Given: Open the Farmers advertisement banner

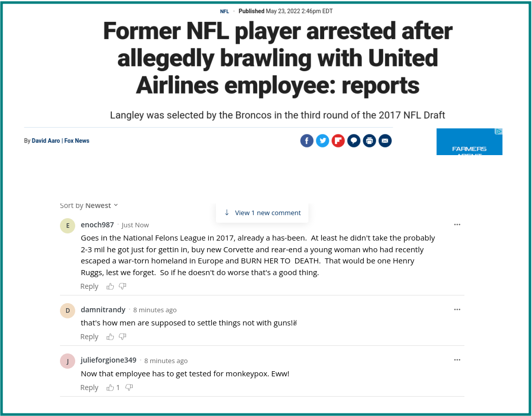Looking at the screenshot, I should click(x=469, y=141).
